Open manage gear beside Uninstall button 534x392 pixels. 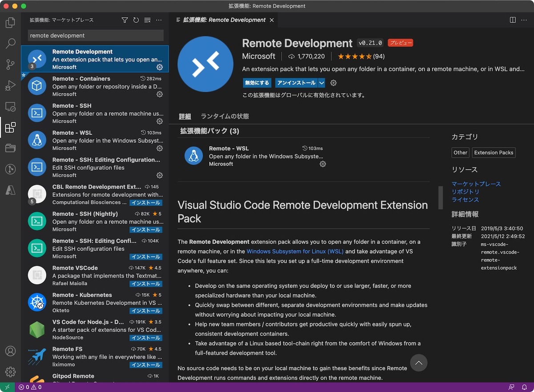334,83
